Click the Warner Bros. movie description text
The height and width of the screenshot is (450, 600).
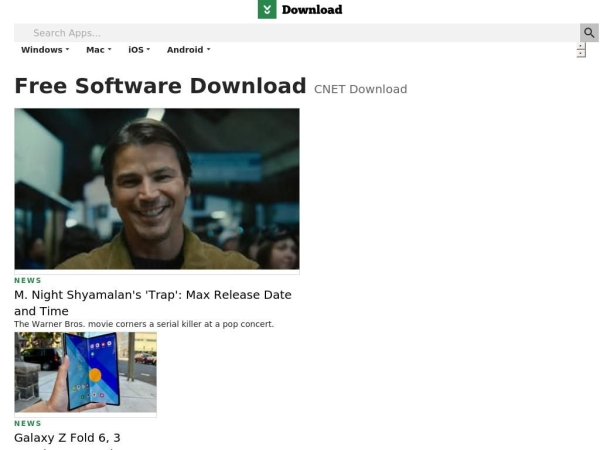(x=144, y=324)
